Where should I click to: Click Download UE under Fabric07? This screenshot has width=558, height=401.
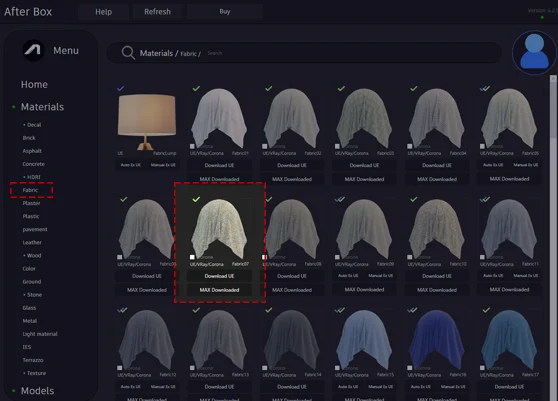click(x=219, y=276)
